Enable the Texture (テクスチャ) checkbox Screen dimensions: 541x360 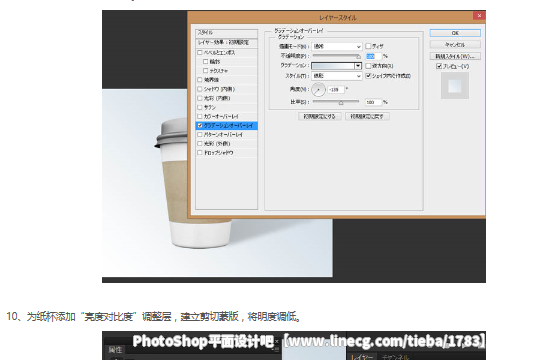[x=206, y=70]
